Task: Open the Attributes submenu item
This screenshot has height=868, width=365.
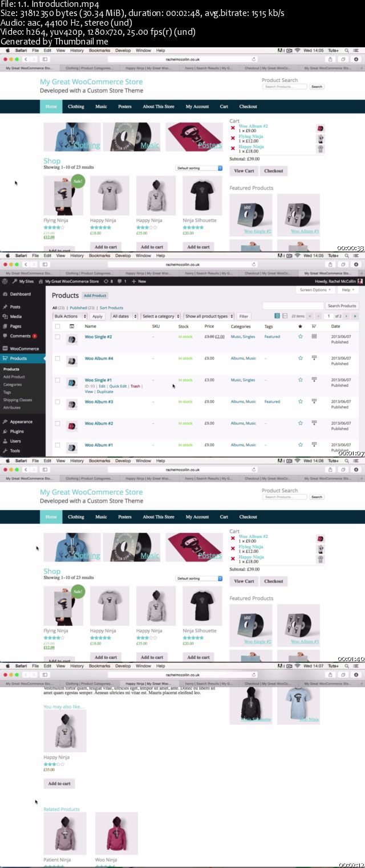Action: click(x=12, y=407)
